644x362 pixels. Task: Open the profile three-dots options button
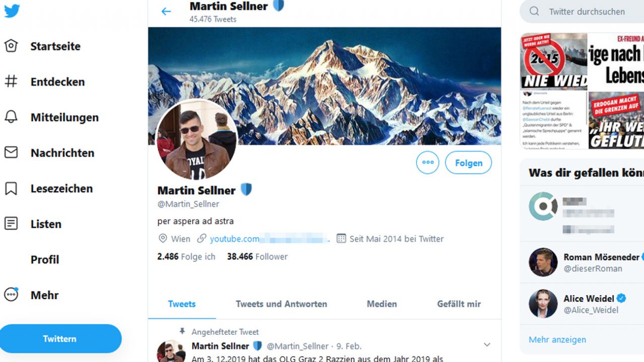click(x=428, y=162)
